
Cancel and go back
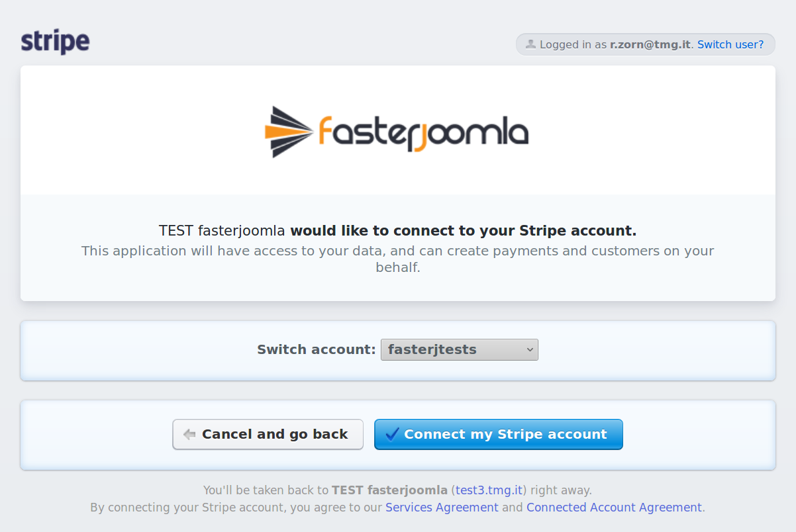[268, 434]
